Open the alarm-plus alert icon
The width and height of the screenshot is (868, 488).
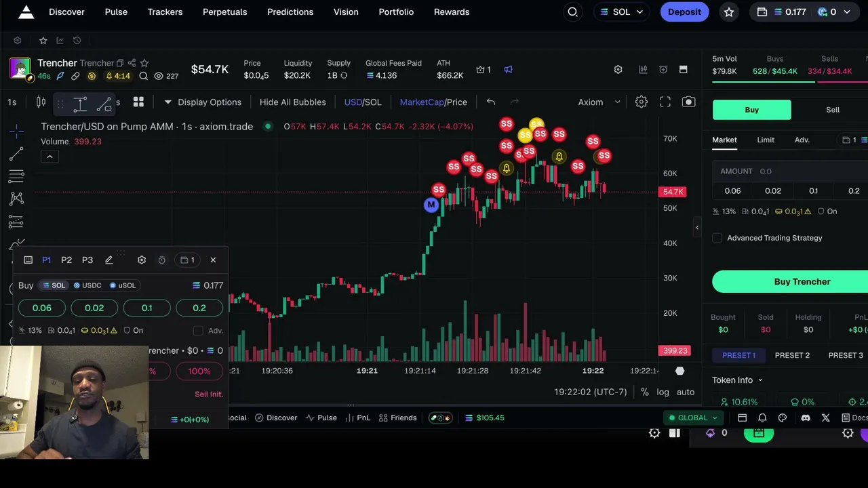tap(663, 69)
